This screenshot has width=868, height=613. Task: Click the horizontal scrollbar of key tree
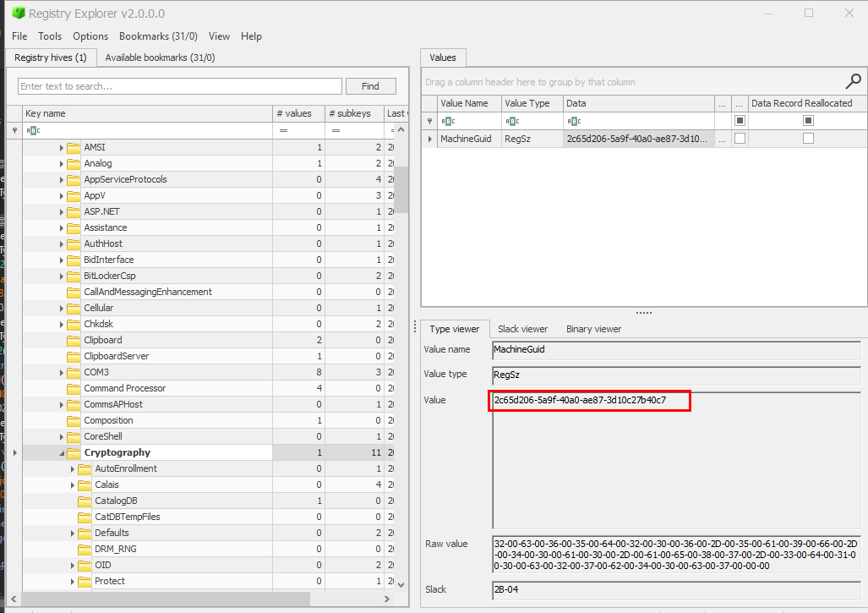166,599
